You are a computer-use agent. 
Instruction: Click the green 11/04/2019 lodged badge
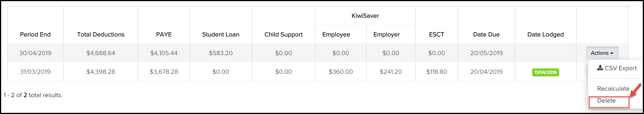[x=545, y=72]
